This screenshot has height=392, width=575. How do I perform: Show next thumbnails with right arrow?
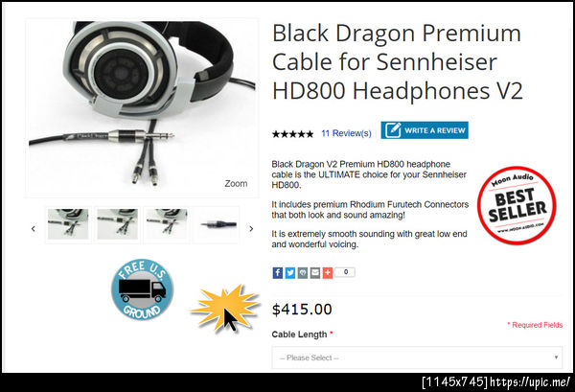tap(251, 228)
